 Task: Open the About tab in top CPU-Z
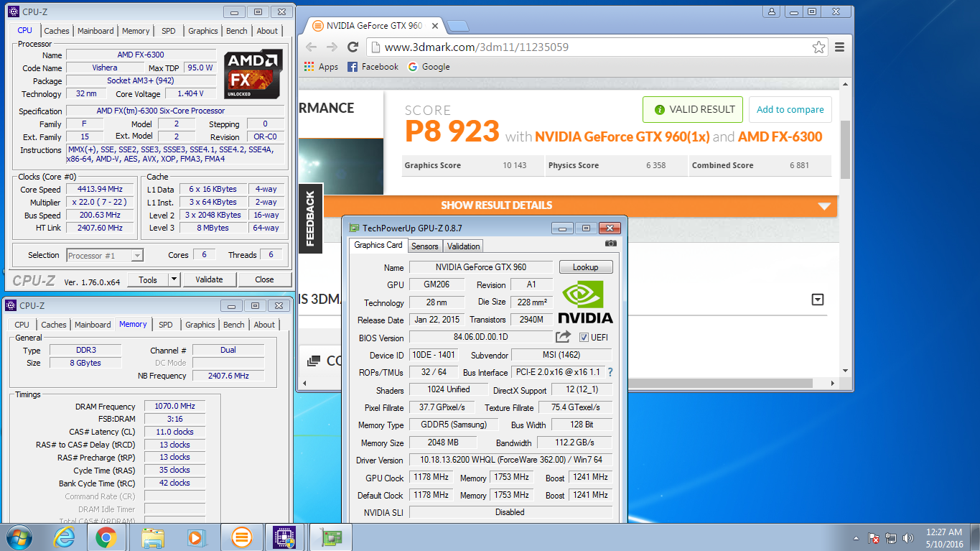click(x=267, y=31)
